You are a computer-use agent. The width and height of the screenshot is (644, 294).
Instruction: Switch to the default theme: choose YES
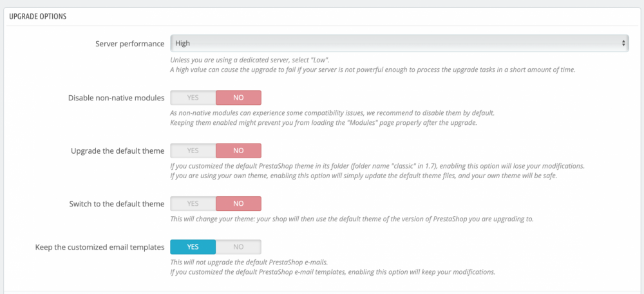click(193, 204)
